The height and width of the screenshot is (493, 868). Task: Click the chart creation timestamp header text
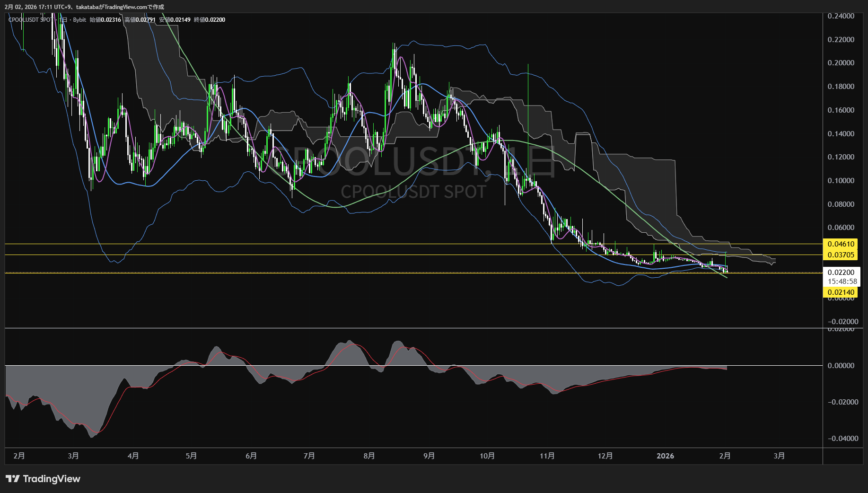[x=84, y=7]
